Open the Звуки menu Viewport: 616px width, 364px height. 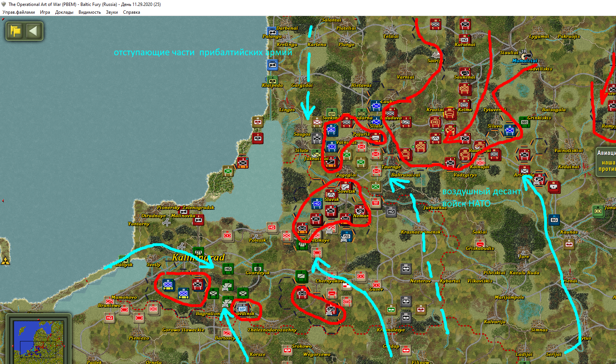coord(112,12)
